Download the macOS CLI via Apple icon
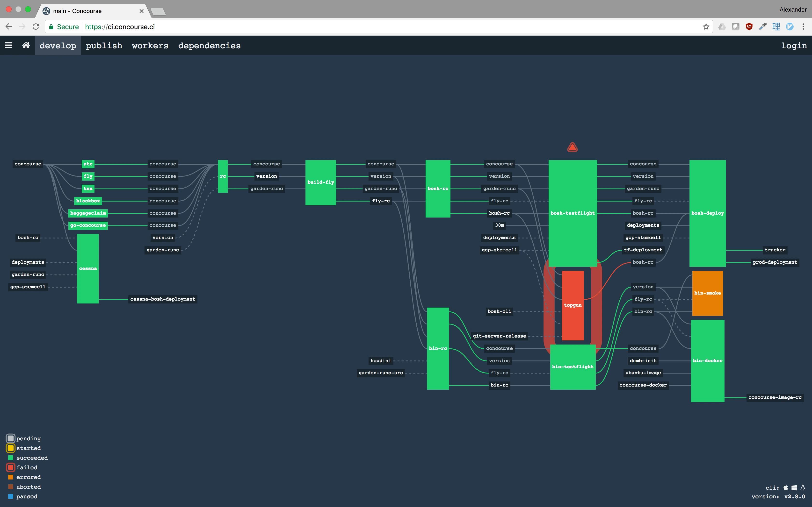This screenshot has height=507, width=812. tap(785, 487)
